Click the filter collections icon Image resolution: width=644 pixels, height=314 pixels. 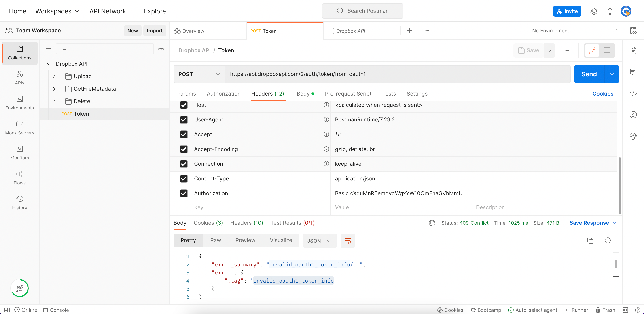click(x=64, y=49)
